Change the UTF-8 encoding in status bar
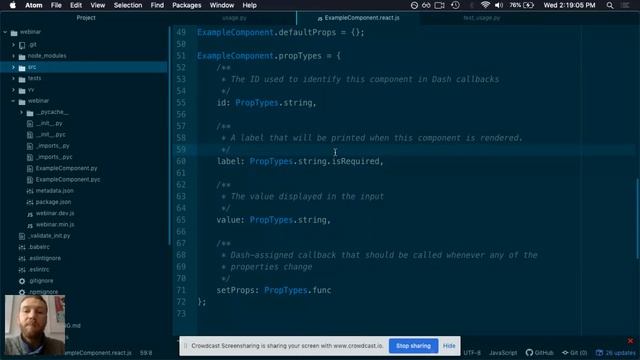Image resolution: width=640 pixels, height=360 pixels. coord(472,353)
